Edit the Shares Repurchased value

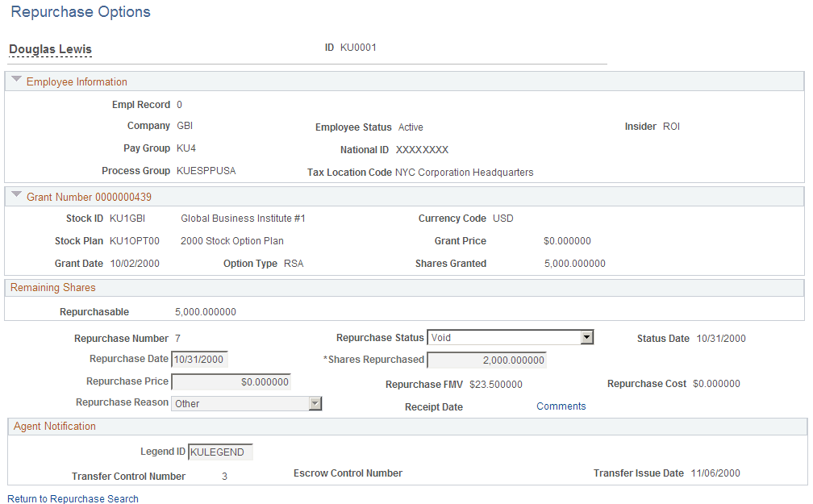486,360
